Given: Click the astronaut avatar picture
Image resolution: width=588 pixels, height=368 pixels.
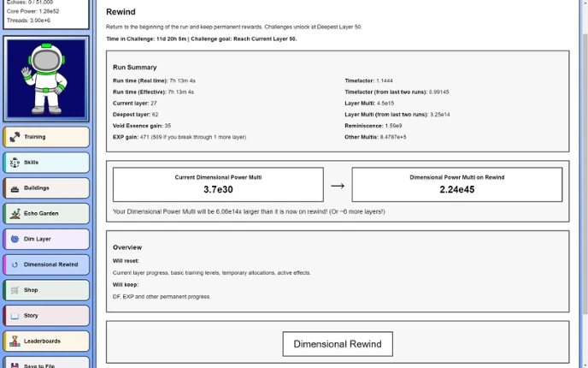Looking at the screenshot, I should (x=46, y=79).
